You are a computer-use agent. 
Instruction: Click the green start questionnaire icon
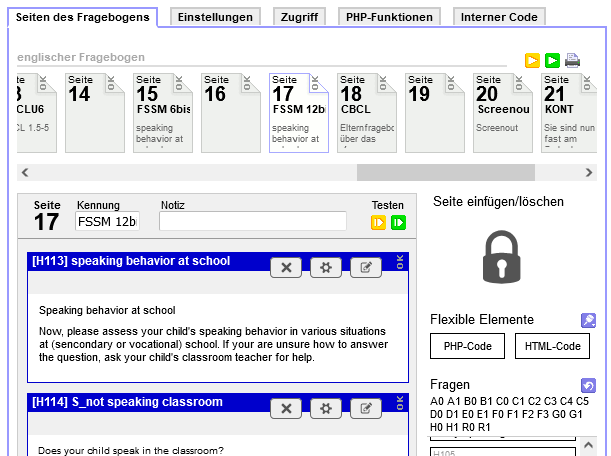point(552,61)
